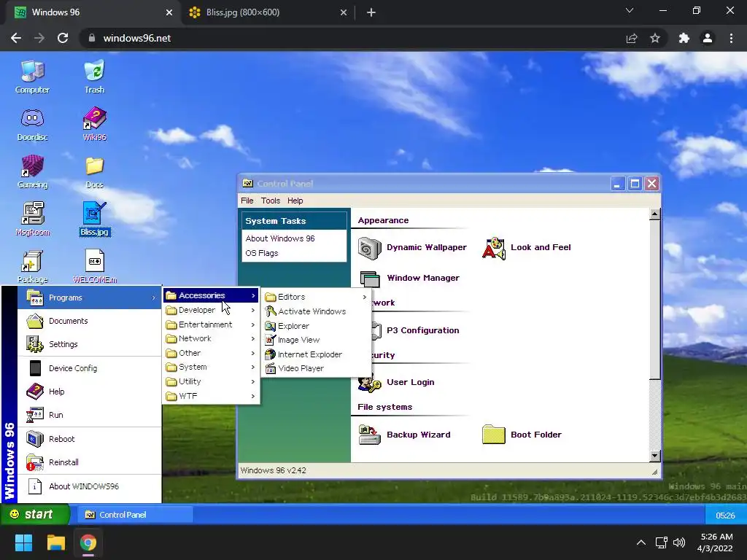Click the volume icon in system tray
Screen dimensions: 747x560
tap(679, 542)
